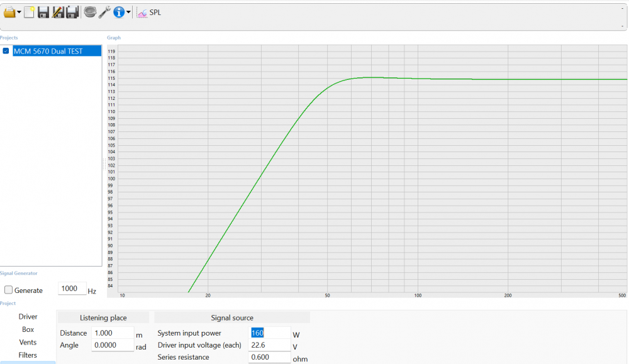This screenshot has height=364, width=629.
Task: Open settings via the wrench icon
Action: point(104,12)
